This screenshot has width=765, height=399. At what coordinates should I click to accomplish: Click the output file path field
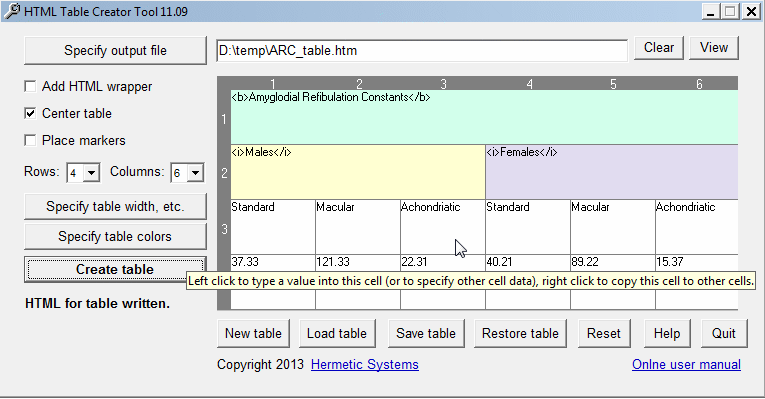coord(422,50)
